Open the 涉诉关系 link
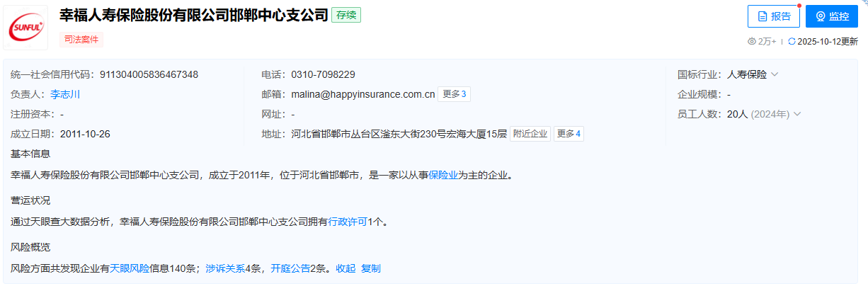 click(x=225, y=268)
